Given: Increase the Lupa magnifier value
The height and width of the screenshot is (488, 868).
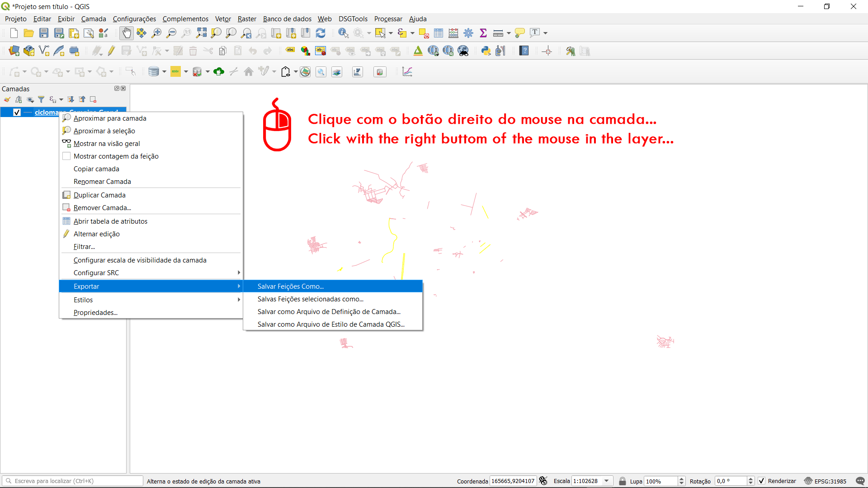Looking at the screenshot, I should coord(682,479).
